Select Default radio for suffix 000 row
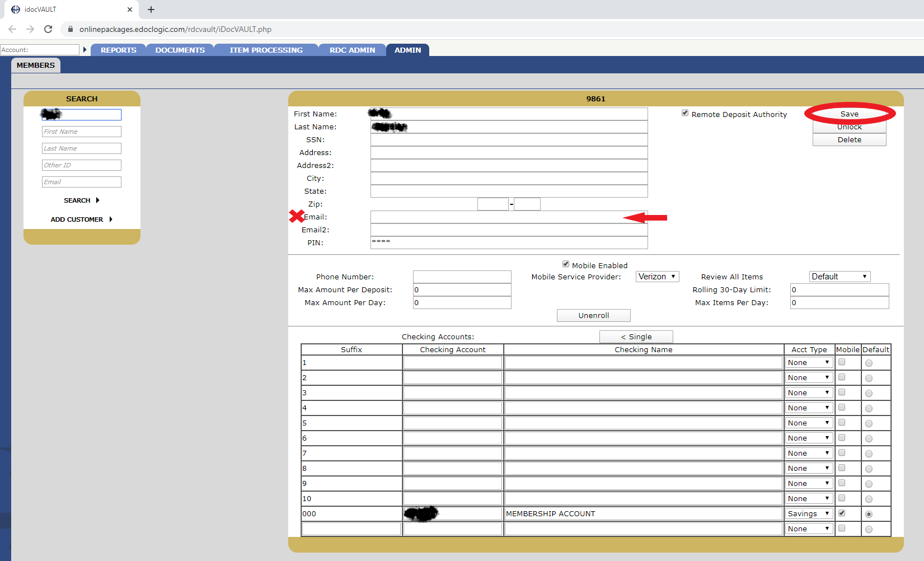The height and width of the screenshot is (561, 924). click(x=869, y=515)
